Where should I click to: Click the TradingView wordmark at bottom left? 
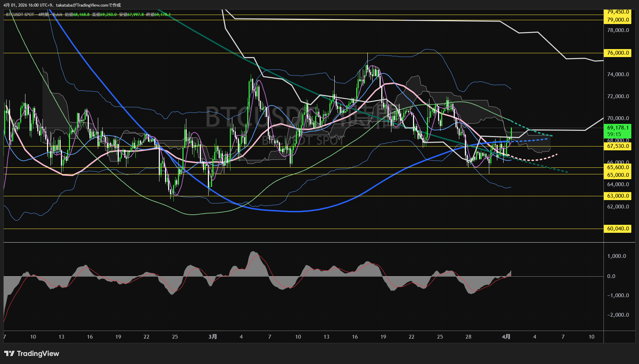38,354
